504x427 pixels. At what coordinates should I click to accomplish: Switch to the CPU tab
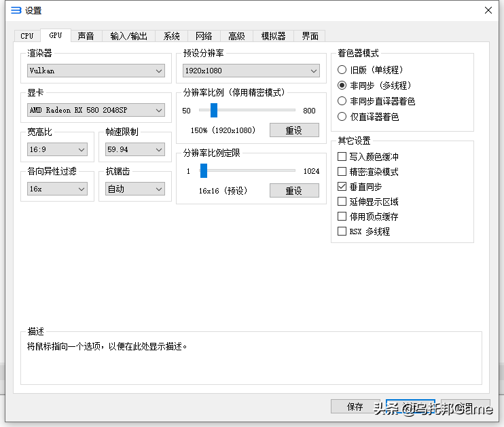(x=27, y=36)
